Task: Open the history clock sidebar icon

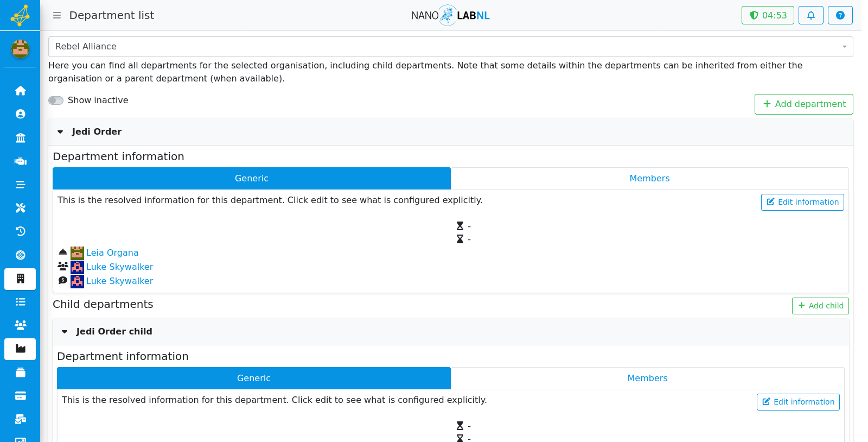Action: pos(20,231)
